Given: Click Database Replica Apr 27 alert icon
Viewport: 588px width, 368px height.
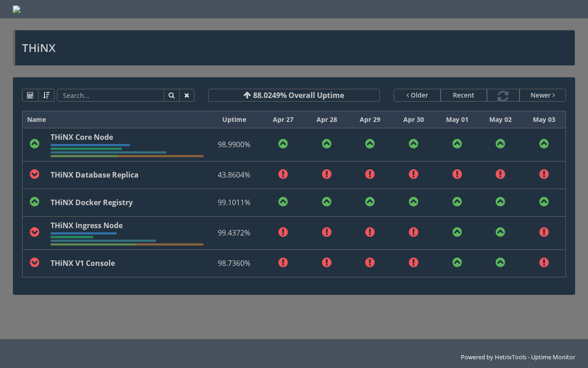Looking at the screenshot, I should (283, 174).
